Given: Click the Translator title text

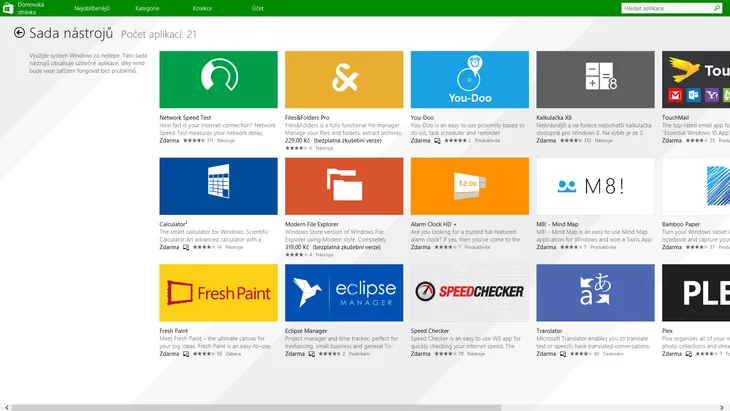Looking at the screenshot, I should tap(549, 331).
